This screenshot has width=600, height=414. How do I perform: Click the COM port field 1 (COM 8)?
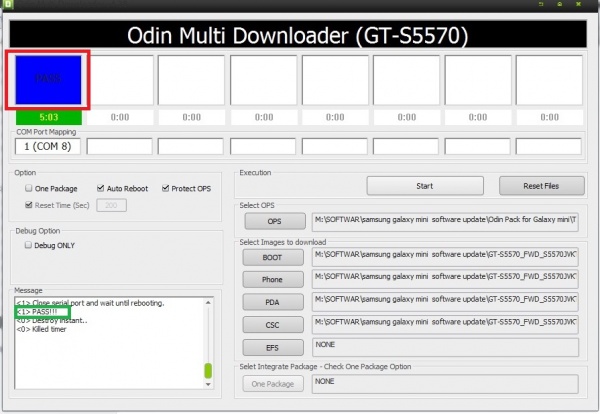[48, 147]
